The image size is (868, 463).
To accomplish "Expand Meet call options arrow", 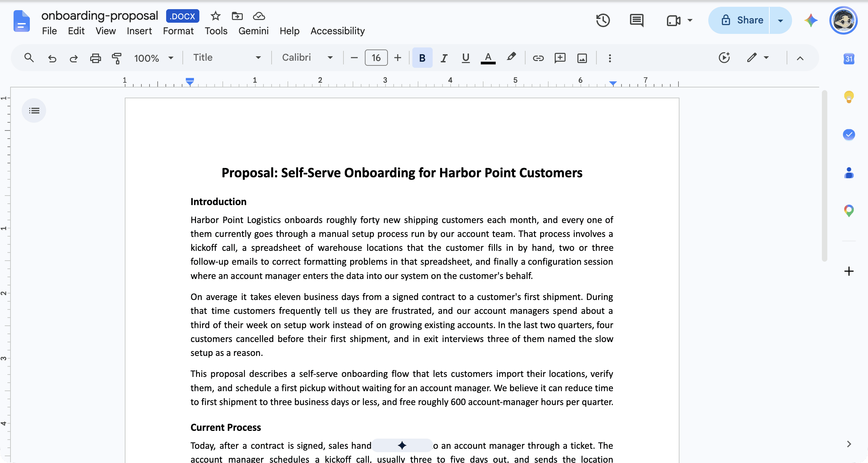I will (690, 20).
